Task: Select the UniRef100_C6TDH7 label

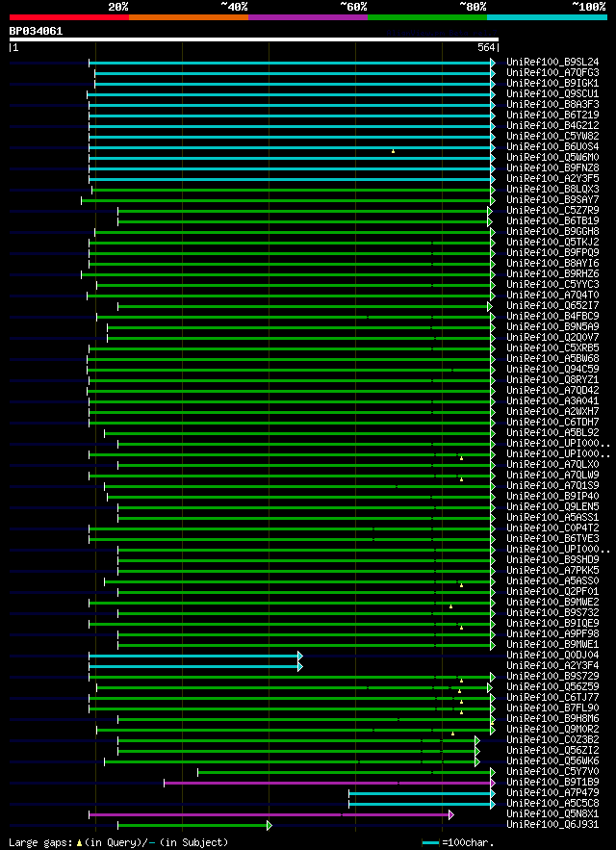Action: point(552,422)
